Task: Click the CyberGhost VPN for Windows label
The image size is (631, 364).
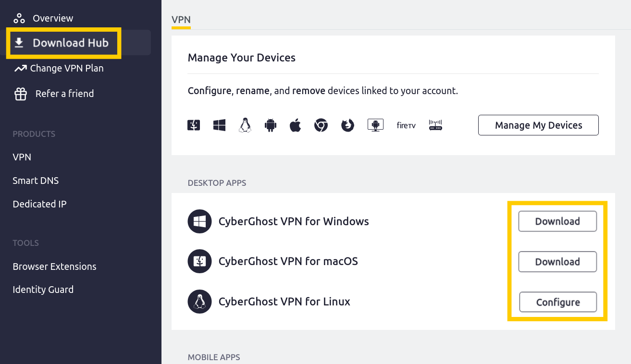Action: tap(294, 221)
